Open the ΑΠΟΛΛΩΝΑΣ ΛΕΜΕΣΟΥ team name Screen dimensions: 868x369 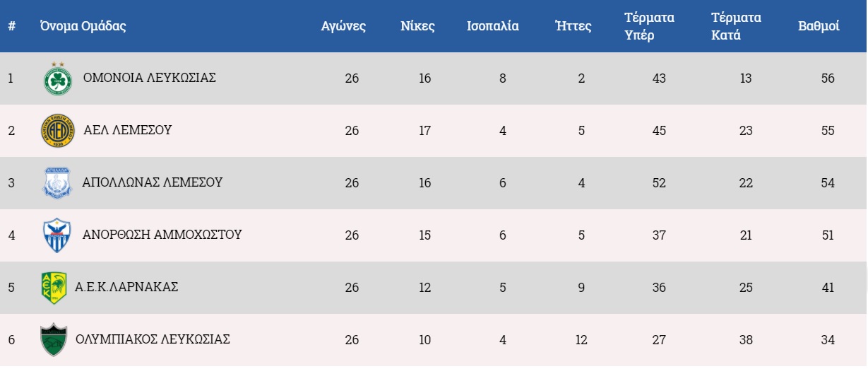[153, 182]
